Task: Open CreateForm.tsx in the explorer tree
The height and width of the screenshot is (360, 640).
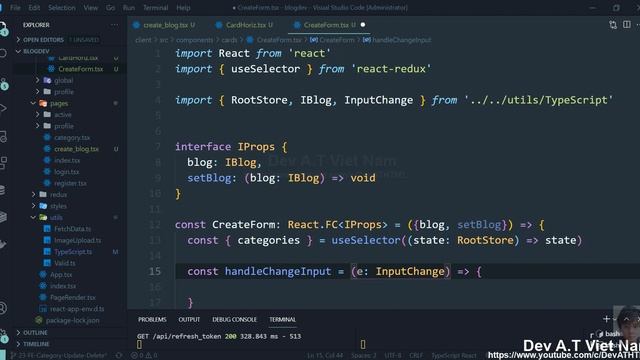Action: point(80,69)
